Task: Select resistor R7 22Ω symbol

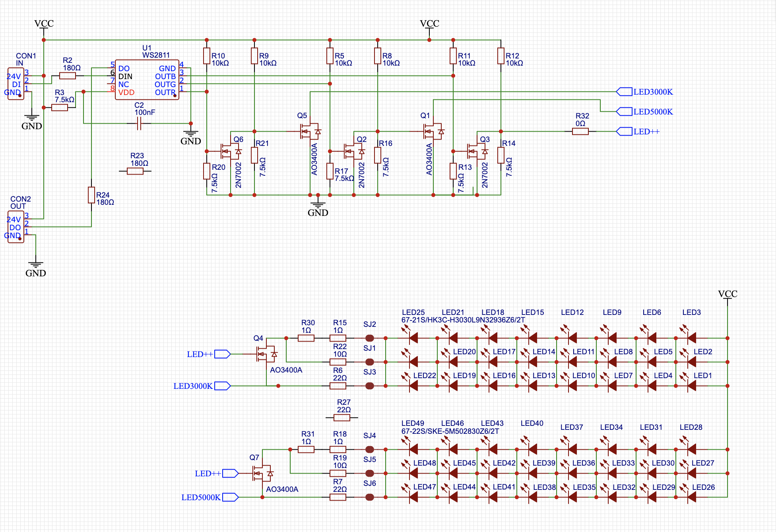Action: coord(338,497)
